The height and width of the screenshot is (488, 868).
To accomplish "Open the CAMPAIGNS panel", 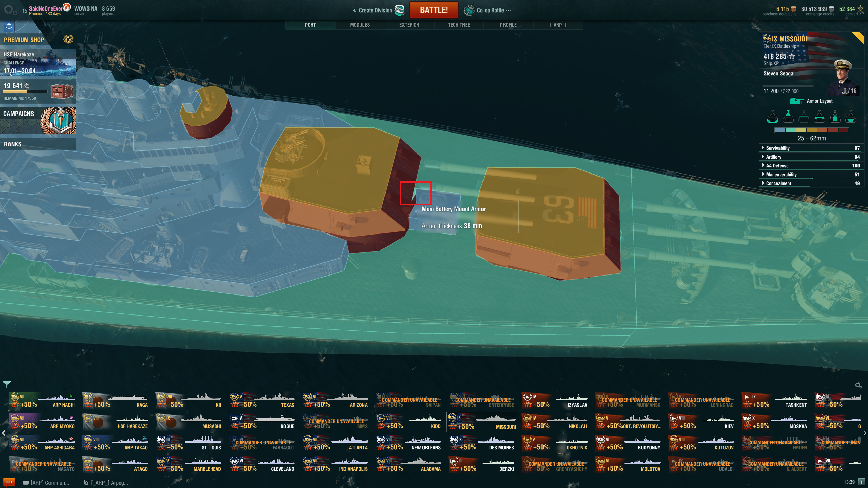I will (x=38, y=121).
